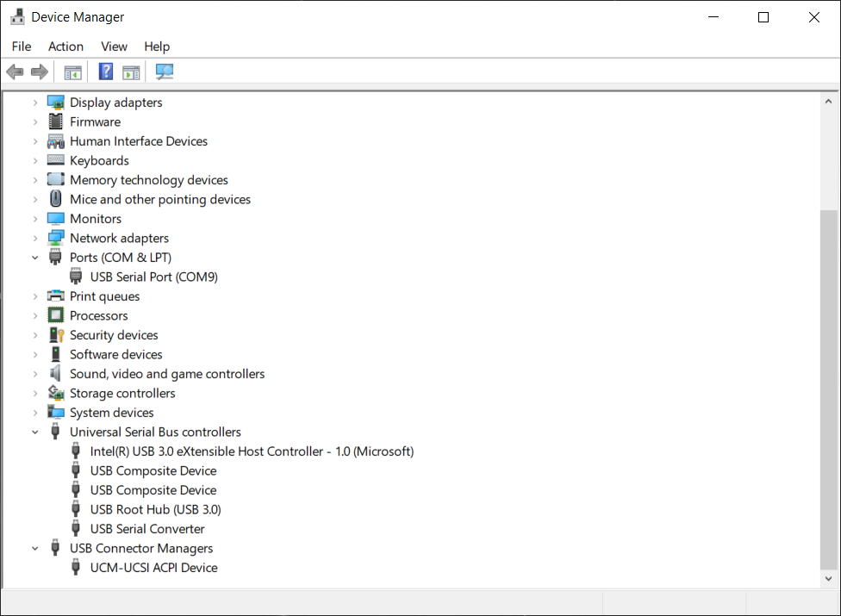Viewport: 841px width, 616px height.
Task: Expand the Storage controllers node
Action: [35, 394]
